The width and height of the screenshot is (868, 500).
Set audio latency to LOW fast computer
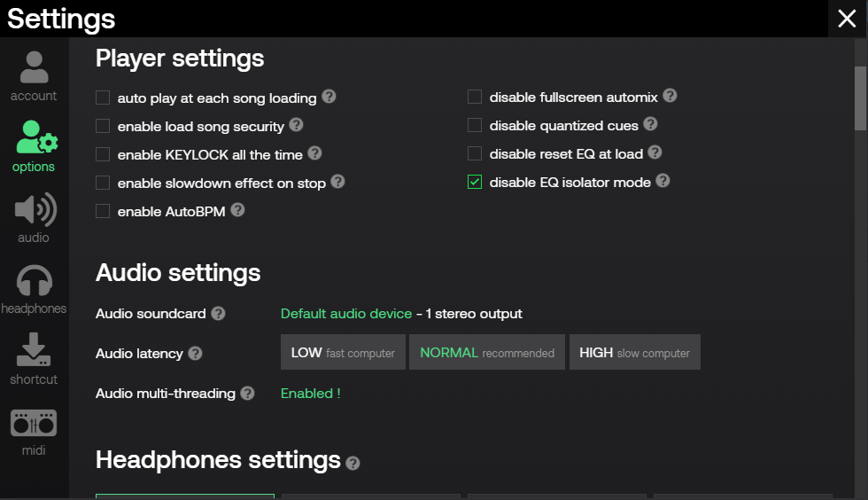coord(343,353)
